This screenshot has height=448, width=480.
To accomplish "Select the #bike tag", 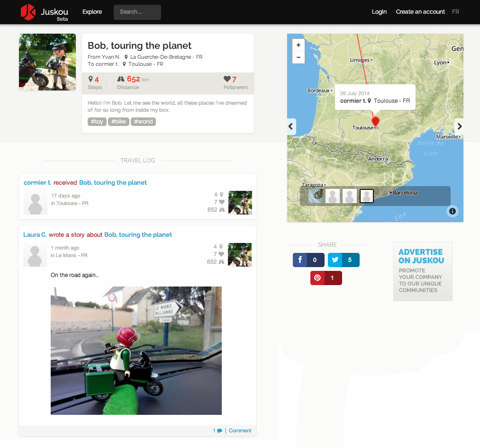I will [x=118, y=122].
